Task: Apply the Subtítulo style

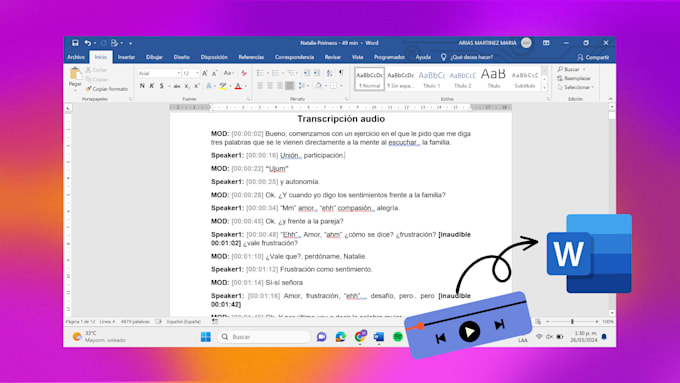Action: (525, 79)
